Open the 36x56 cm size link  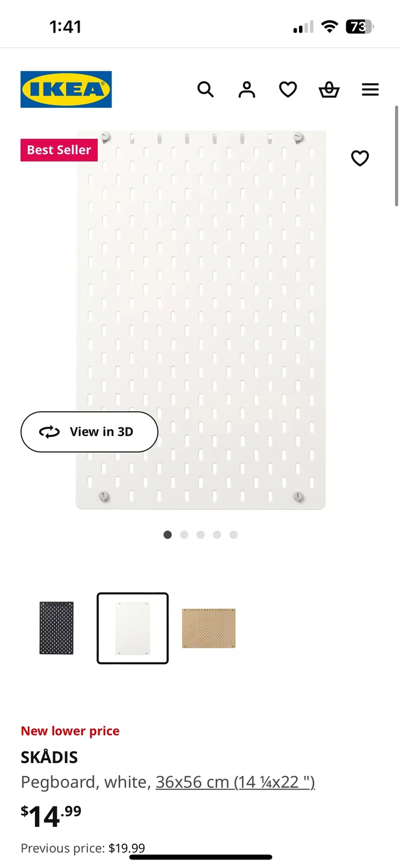[x=235, y=782]
